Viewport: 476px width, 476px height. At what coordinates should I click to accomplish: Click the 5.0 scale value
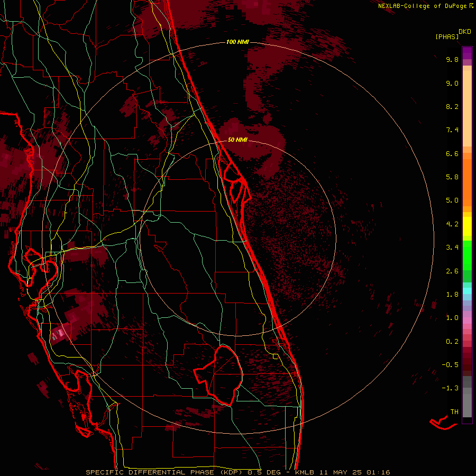(452, 200)
